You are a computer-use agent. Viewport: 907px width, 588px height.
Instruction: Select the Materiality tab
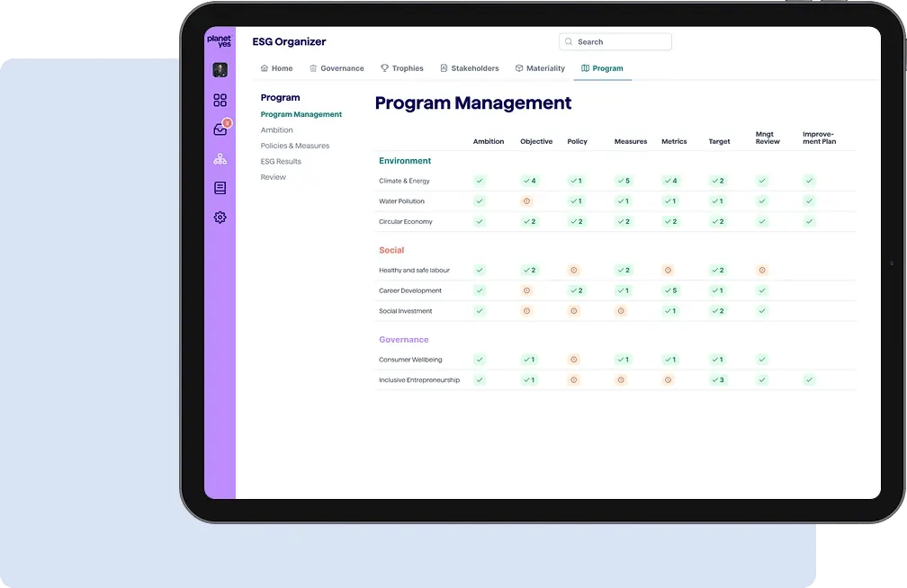(x=540, y=68)
